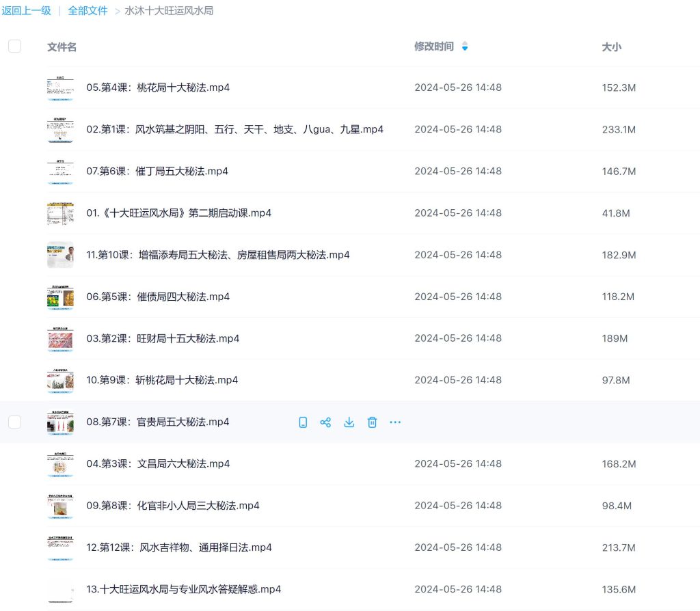Open 全部文件 from the breadcrumb
Viewport: 700px width, 611px height.
[87, 10]
